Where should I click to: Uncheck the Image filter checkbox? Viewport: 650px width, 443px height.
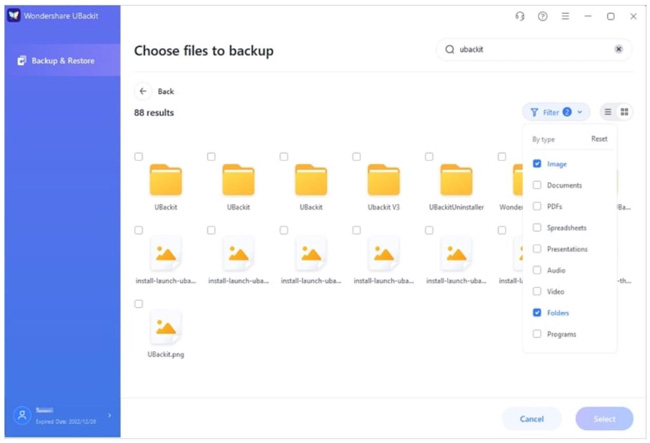click(x=537, y=164)
